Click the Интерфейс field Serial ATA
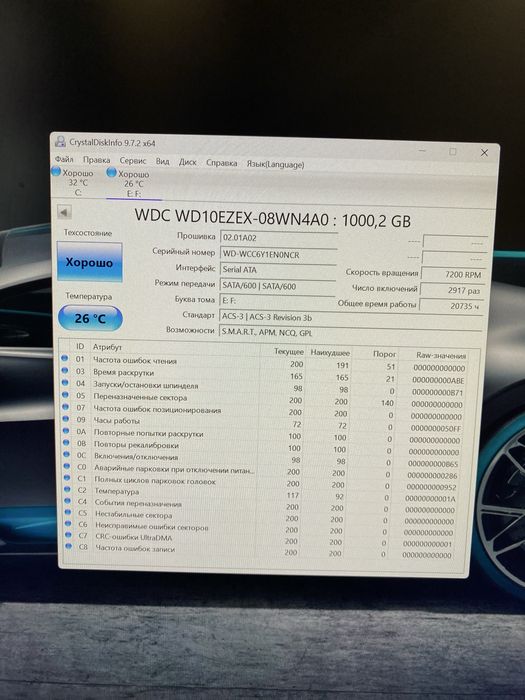 [278, 270]
